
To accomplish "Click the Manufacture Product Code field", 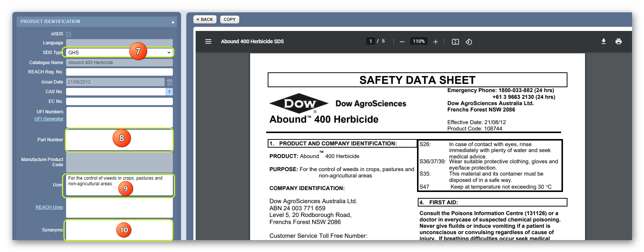I will point(119,162).
